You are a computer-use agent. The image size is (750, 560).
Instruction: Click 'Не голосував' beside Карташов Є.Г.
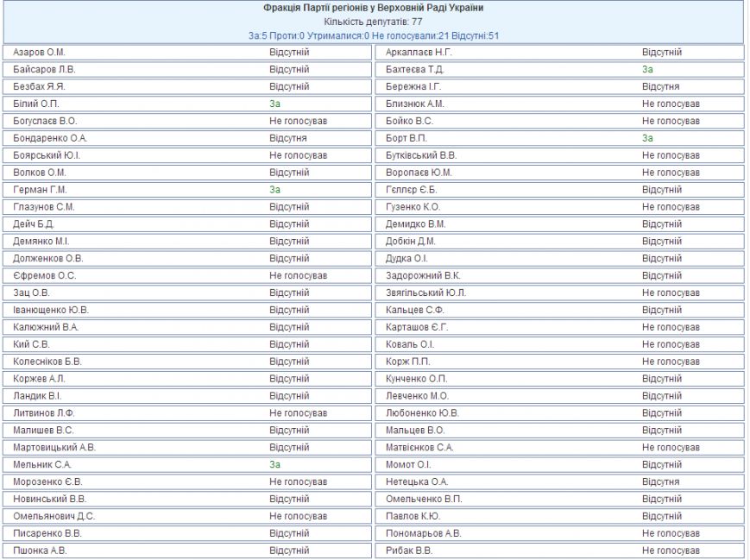pyautogui.click(x=671, y=328)
